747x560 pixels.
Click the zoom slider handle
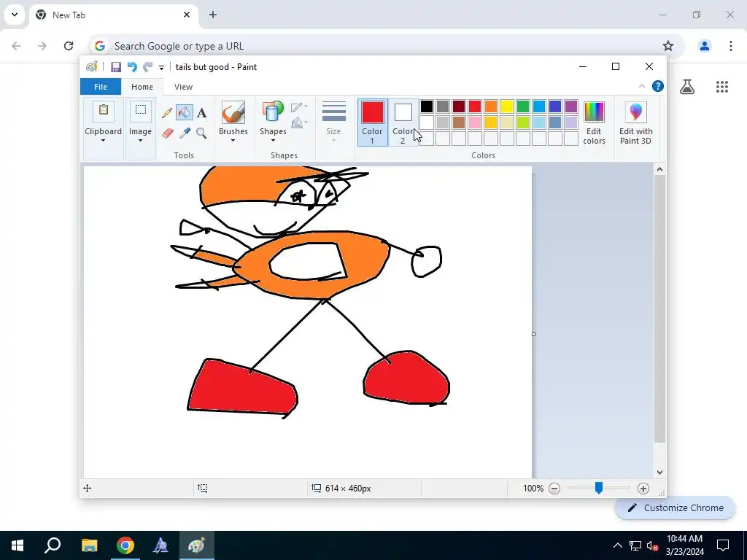click(599, 488)
